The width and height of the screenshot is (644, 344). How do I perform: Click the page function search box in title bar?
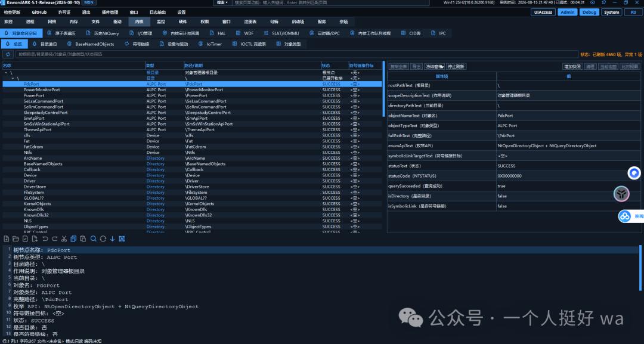click(x=331, y=2)
